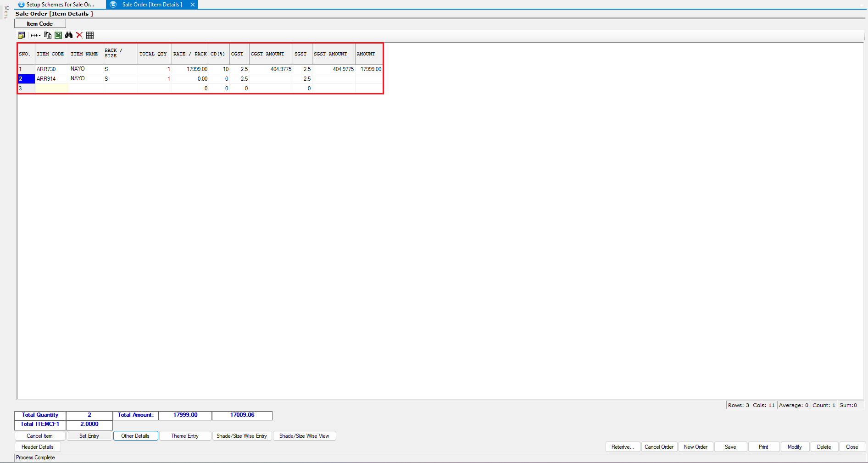Click the copy icon in grid toolbar
Screen dimensions: 868x463
(47, 35)
